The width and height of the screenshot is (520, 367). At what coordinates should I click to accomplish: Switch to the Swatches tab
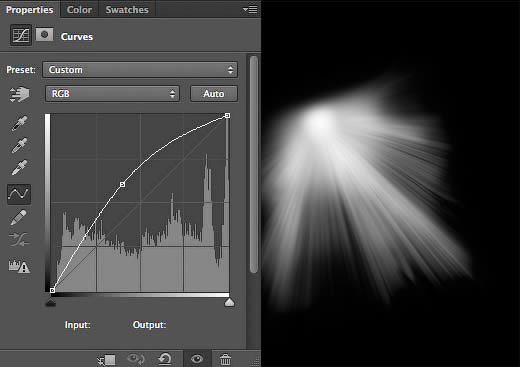pyautogui.click(x=127, y=10)
